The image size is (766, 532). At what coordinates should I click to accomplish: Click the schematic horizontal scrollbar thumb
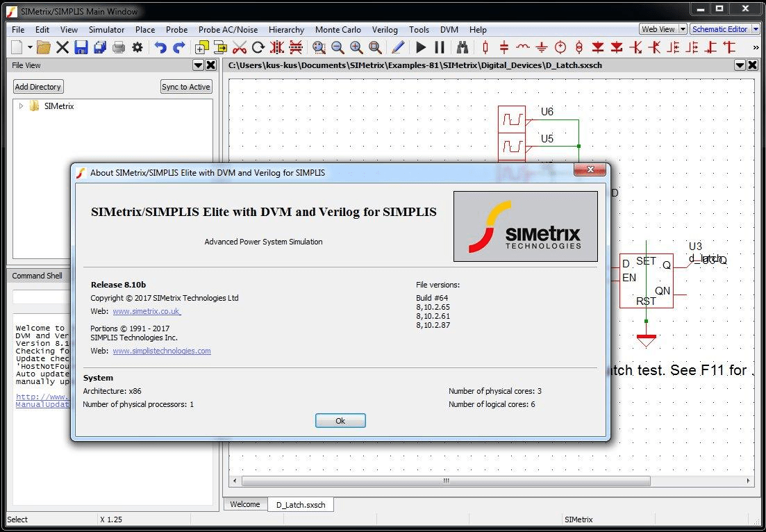[446, 481]
